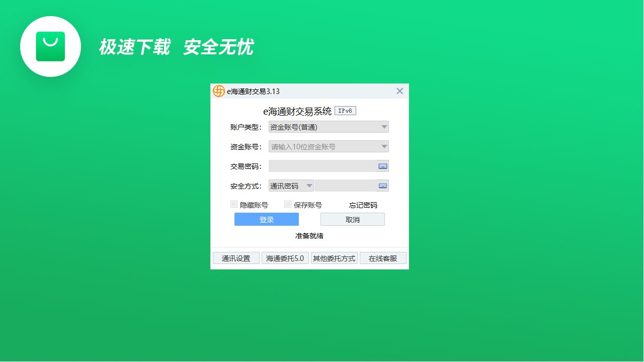Open 在线客服 support
The height and width of the screenshot is (362, 644).
tap(383, 258)
